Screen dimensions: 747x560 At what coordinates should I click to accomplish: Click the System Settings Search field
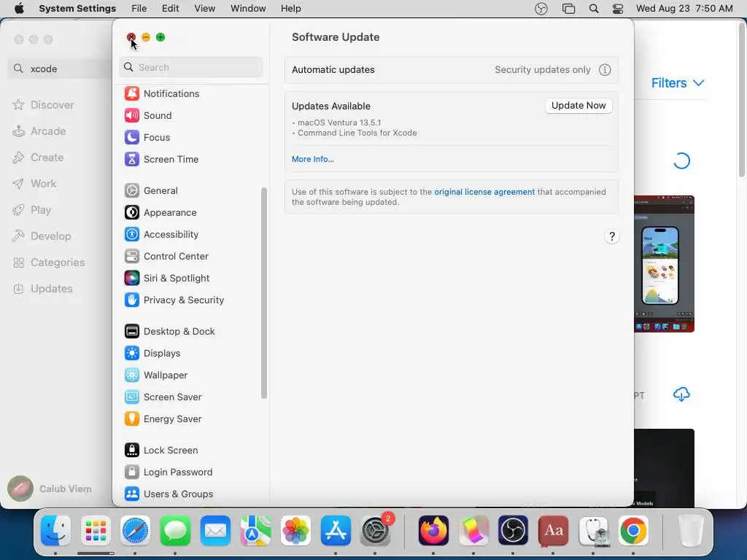[x=190, y=67]
